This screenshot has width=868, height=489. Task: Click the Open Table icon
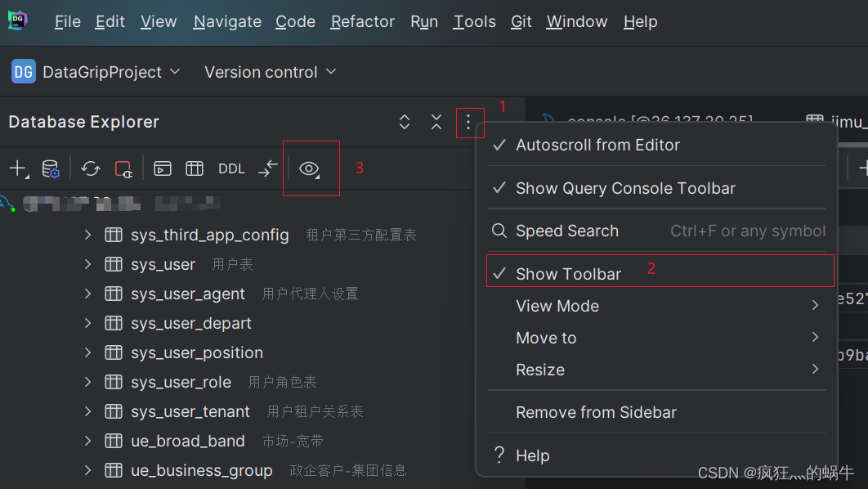[x=194, y=168]
